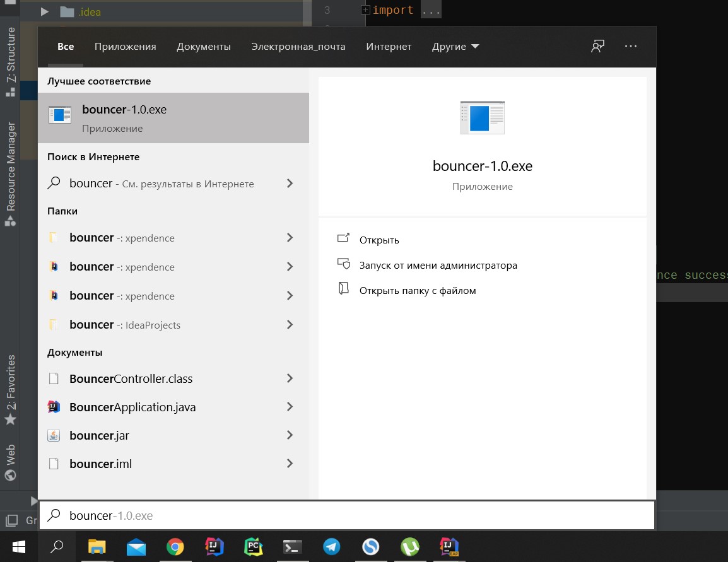Image resolution: width=728 pixels, height=562 pixels.
Task: Expand folded import block in IntelliJ editor
Action: (365, 9)
